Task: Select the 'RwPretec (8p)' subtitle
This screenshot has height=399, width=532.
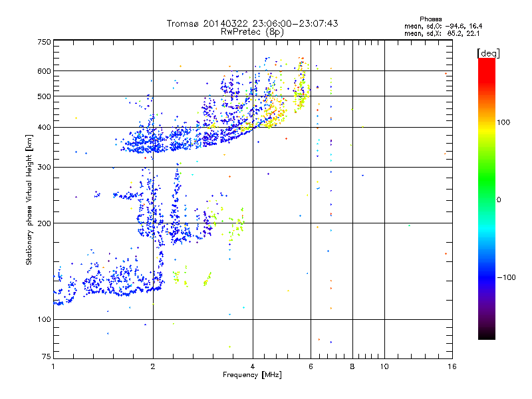Action: 252,32
